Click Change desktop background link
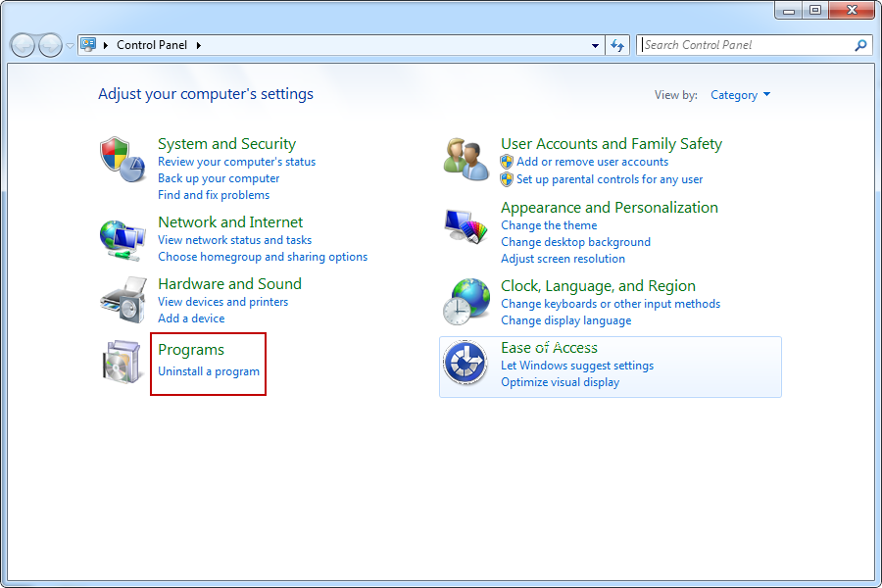The width and height of the screenshot is (882, 588). click(575, 242)
